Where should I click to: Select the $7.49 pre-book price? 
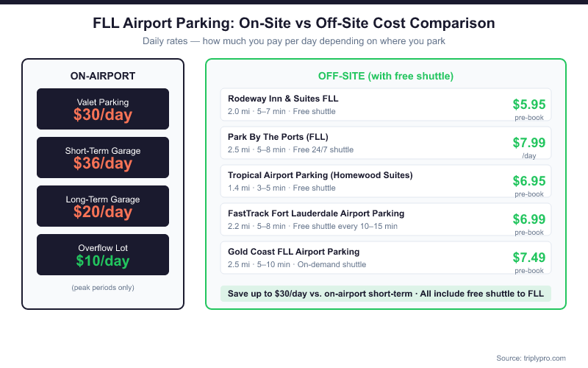pyautogui.click(x=528, y=258)
